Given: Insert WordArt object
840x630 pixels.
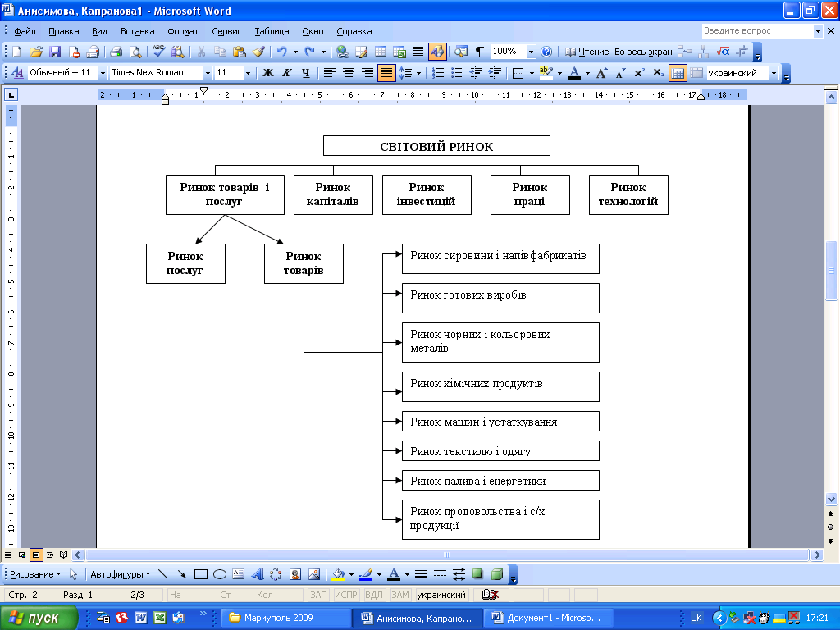Looking at the screenshot, I should click(x=257, y=574).
